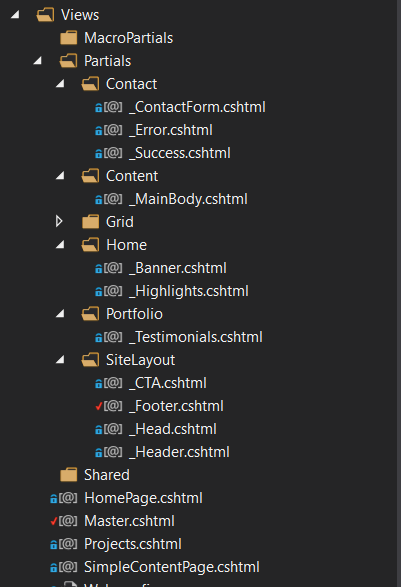Select the Master.cshtml file name
This screenshot has height=587, width=401.
[129, 521]
